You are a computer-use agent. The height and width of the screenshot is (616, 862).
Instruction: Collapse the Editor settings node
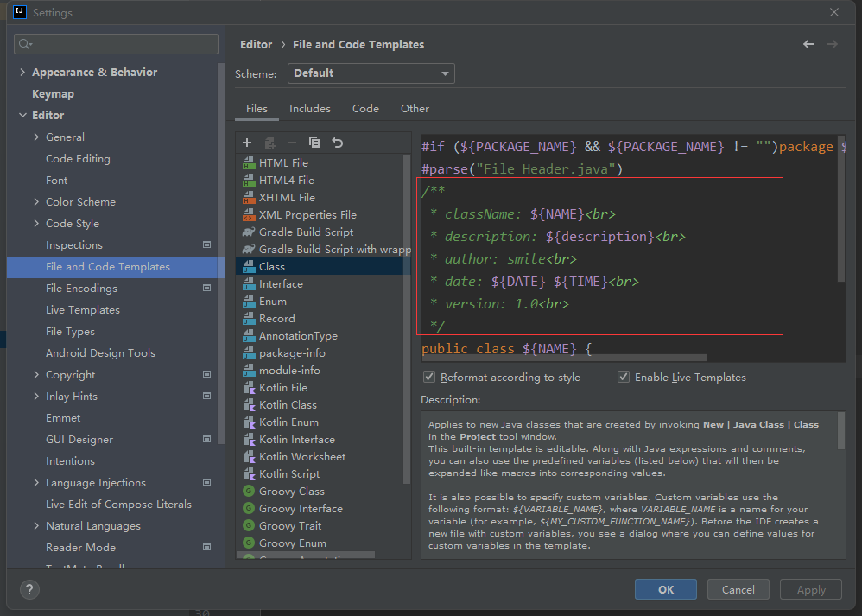tap(22, 116)
